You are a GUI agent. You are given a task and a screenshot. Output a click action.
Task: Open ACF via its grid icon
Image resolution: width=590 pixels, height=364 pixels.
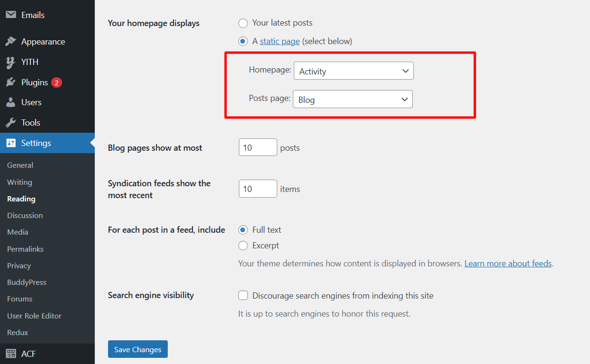(10, 354)
